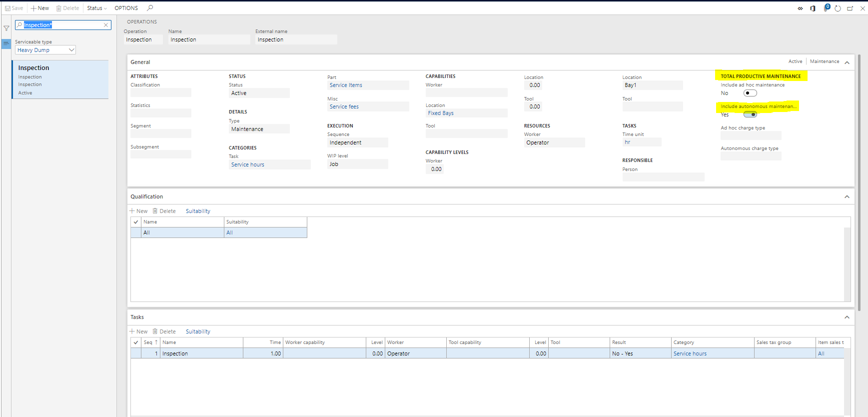Toggle Include autonomous maintenance switch
This screenshot has height=417, width=868.
750,114
